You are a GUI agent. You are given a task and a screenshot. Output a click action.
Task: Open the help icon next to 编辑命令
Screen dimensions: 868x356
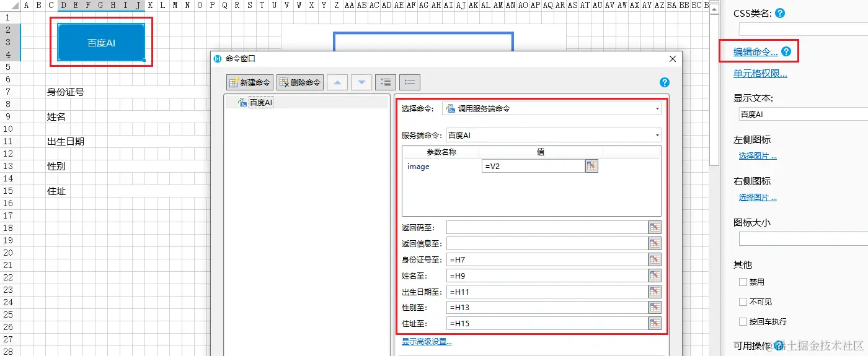pyautogui.click(x=786, y=52)
